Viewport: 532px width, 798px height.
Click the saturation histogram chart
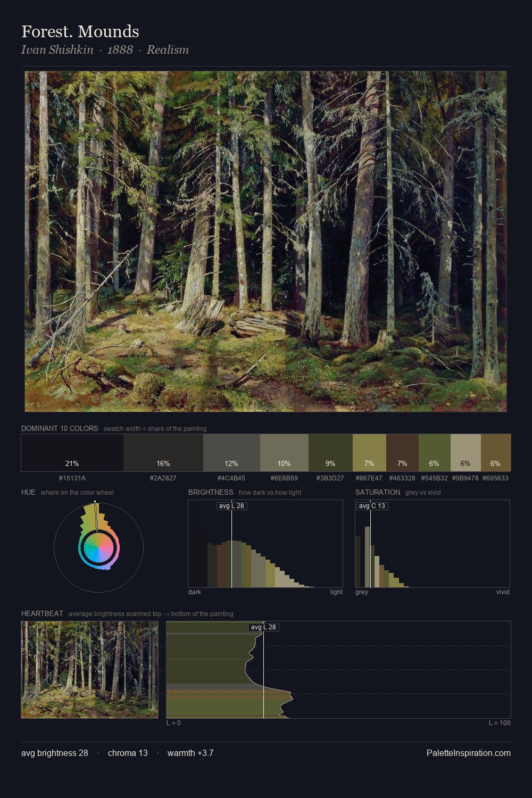[433, 544]
